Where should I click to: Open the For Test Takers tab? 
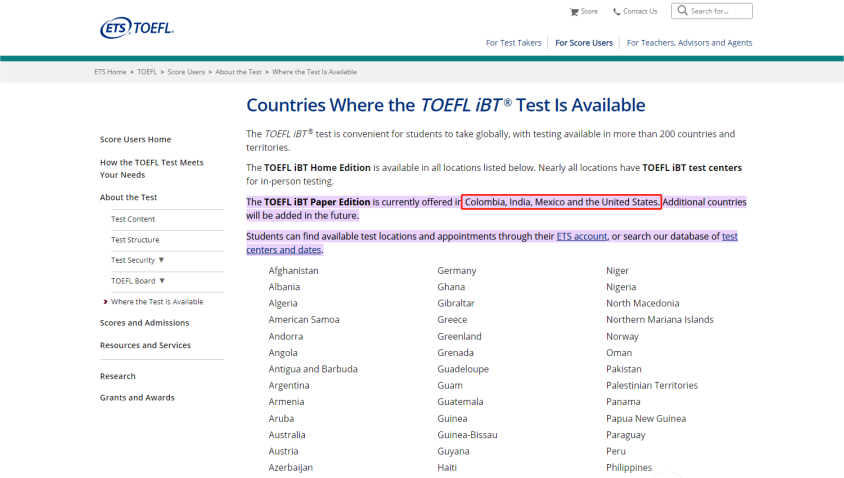(x=513, y=43)
